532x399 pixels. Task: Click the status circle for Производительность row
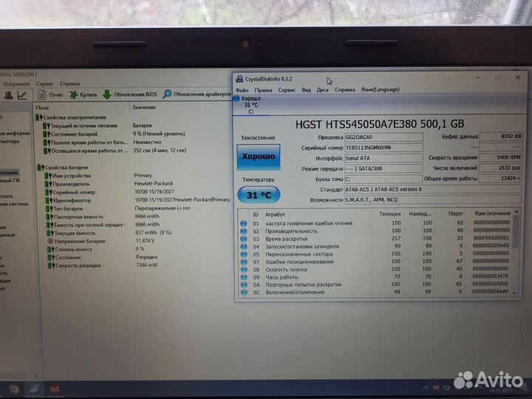pyautogui.click(x=244, y=231)
